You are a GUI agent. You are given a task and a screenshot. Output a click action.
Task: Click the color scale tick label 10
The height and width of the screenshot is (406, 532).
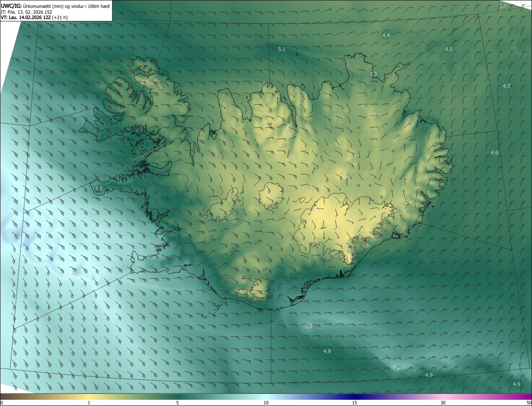(x=266, y=403)
